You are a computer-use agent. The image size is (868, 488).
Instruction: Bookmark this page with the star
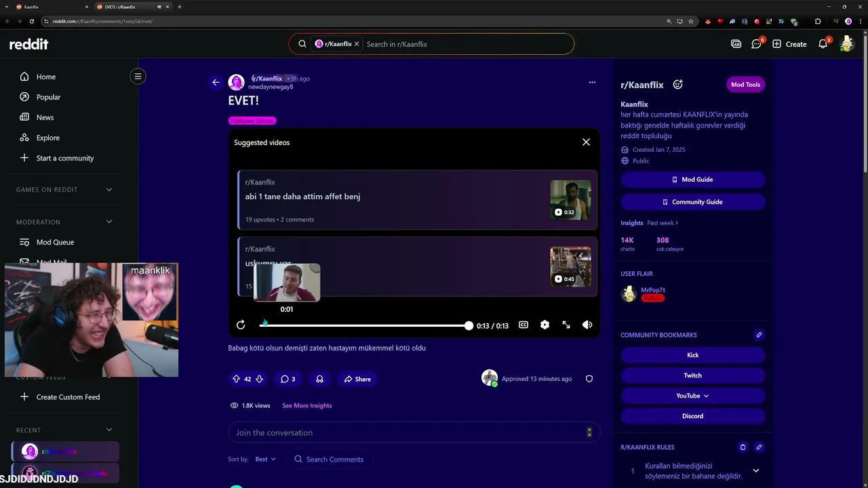[x=691, y=21]
